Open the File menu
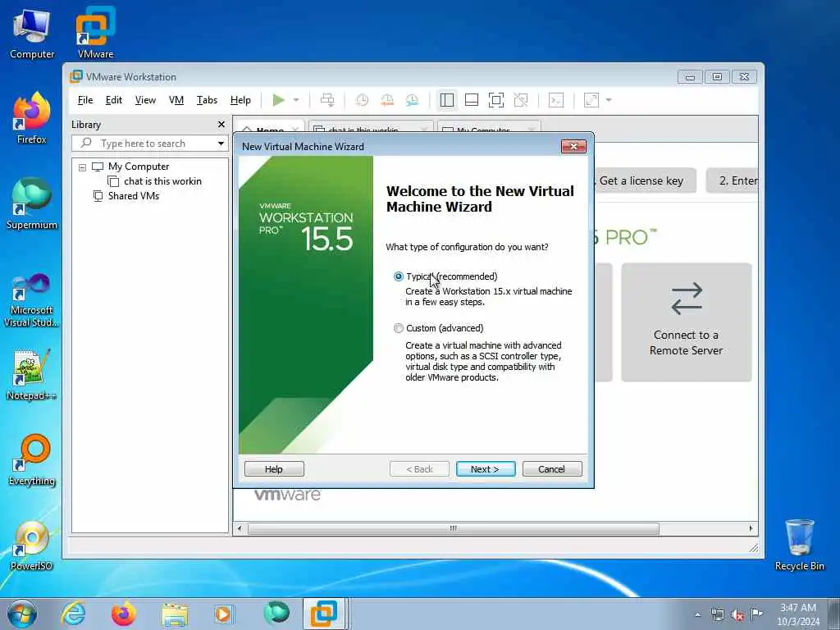Viewport: 840px width, 630px height. click(85, 100)
